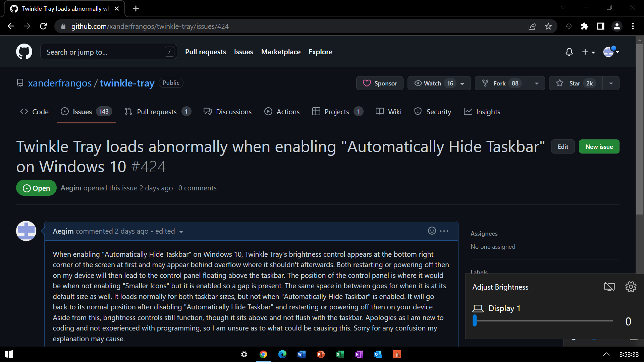Open the Fork options dropdown arrow

(536, 83)
